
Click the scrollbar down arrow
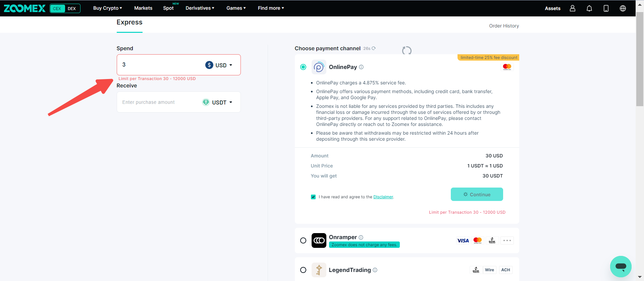(640, 277)
